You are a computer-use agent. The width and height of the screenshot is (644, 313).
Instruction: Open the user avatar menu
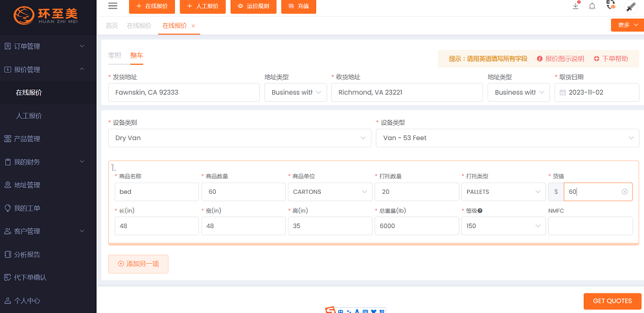[x=630, y=6]
